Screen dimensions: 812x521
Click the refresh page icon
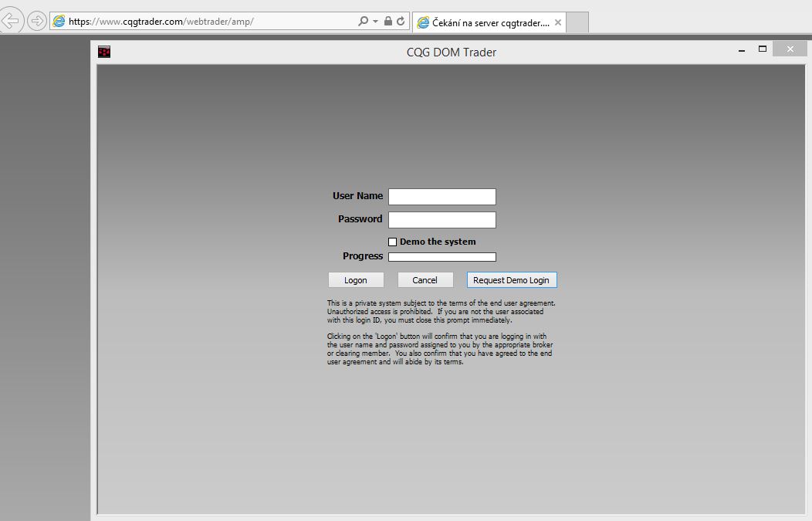tap(401, 22)
